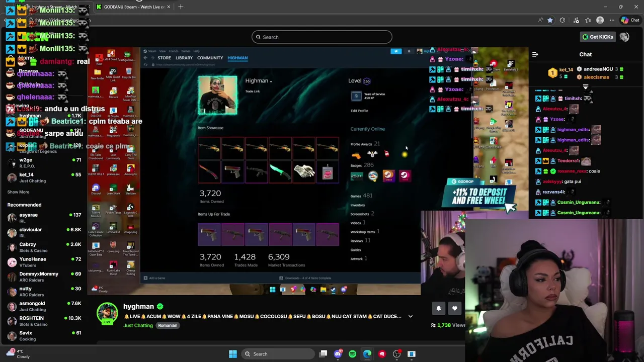Image resolution: width=644 pixels, height=362 pixels.
Task: Open the Windows Start button
Action: click(232, 354)
